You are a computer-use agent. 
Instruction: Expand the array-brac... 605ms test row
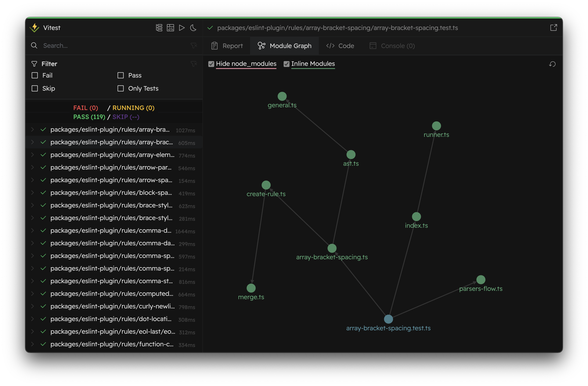pos(32,142)
